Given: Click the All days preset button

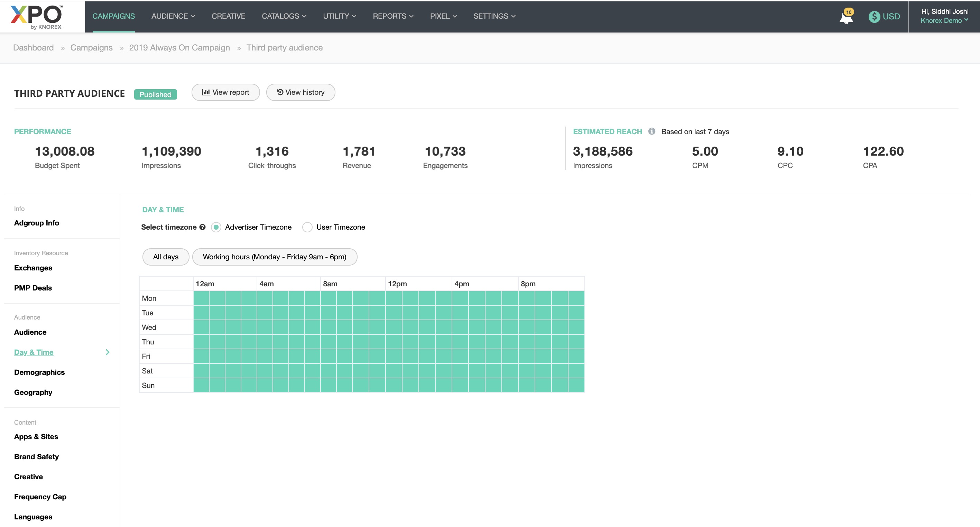Looking at the screenshot, I should click(166, 257).
